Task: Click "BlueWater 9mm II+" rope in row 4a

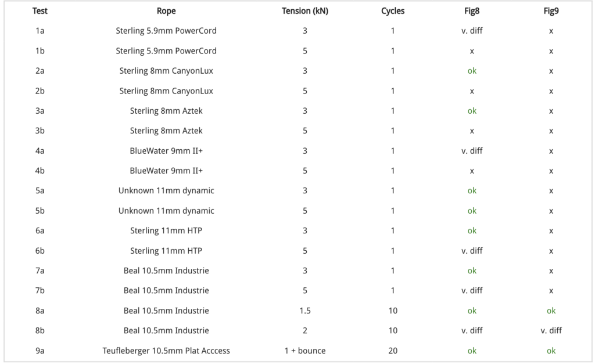Action: point(166,151)
